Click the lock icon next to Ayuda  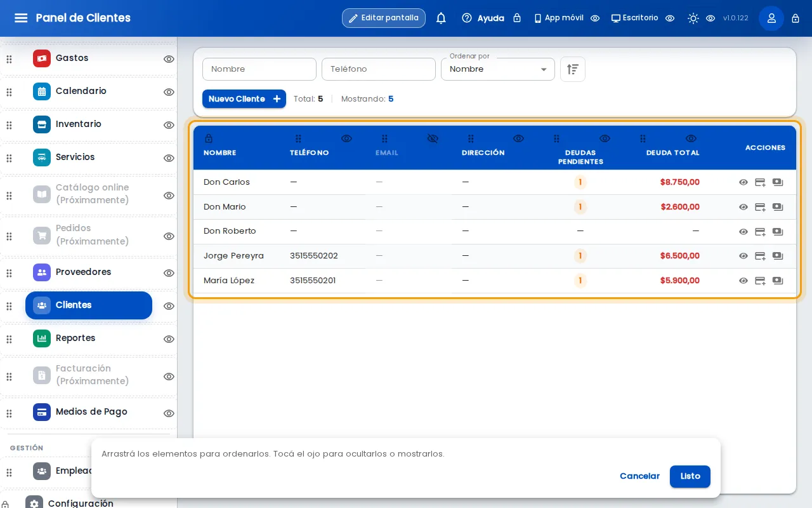coord(517,18)
